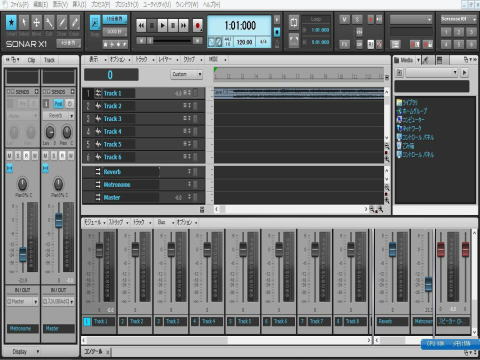The height and width of the screenshot is (360, 480).
Task: Switch to the Clip tab in the inspector
Action: click(x=31, y=60)
